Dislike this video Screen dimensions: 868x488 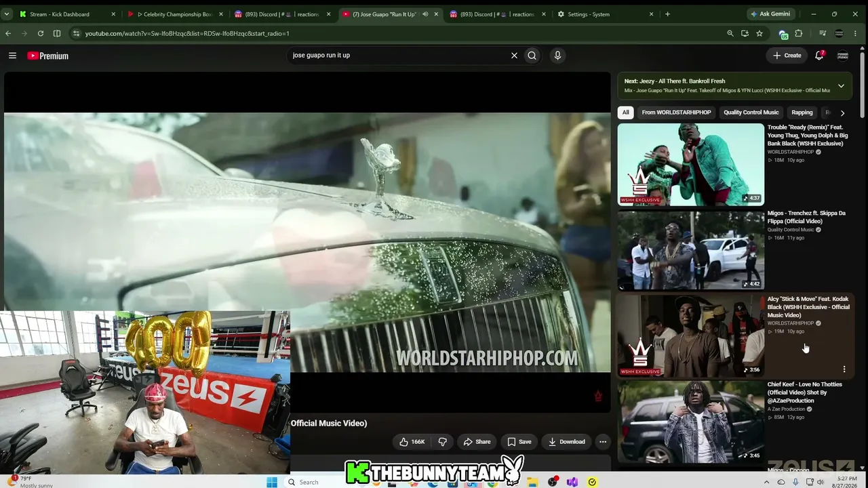(443, 442)
